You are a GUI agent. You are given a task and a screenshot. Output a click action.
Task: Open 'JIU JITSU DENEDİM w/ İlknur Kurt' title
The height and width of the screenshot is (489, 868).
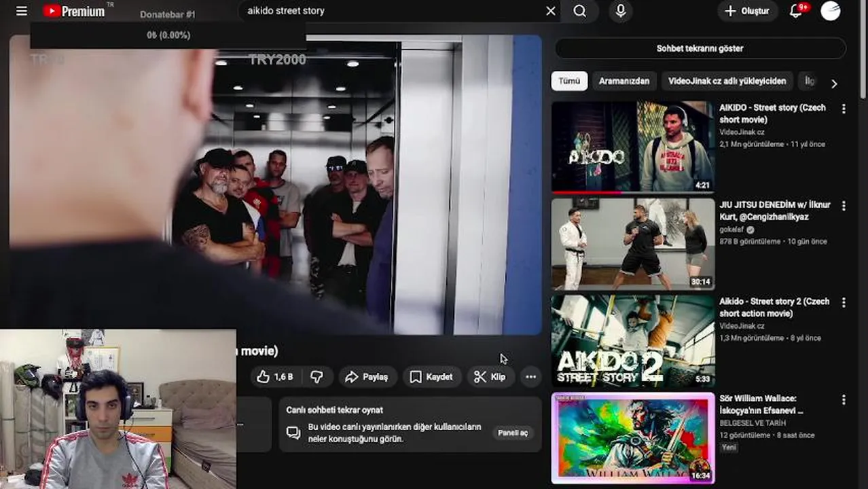tap(775, 211)
